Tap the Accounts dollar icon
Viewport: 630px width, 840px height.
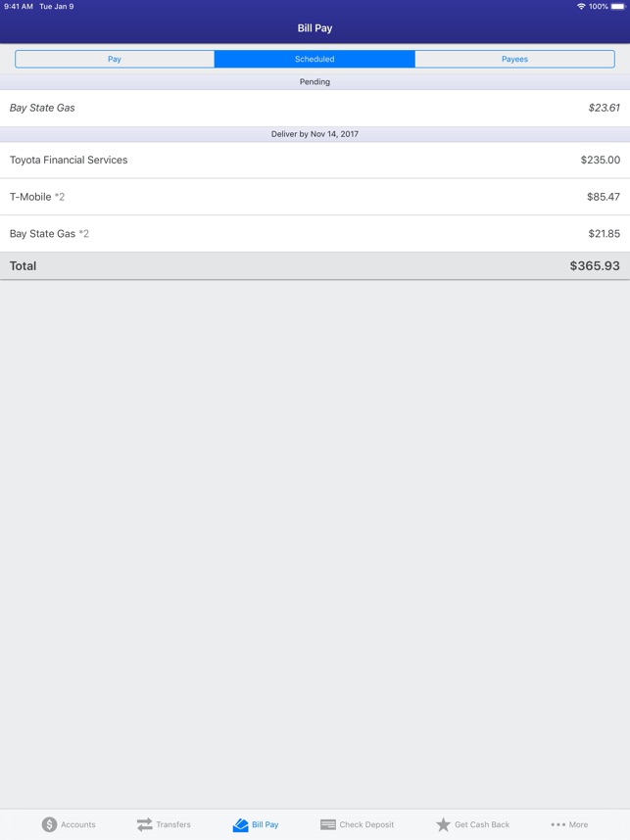tap(49, 824)
